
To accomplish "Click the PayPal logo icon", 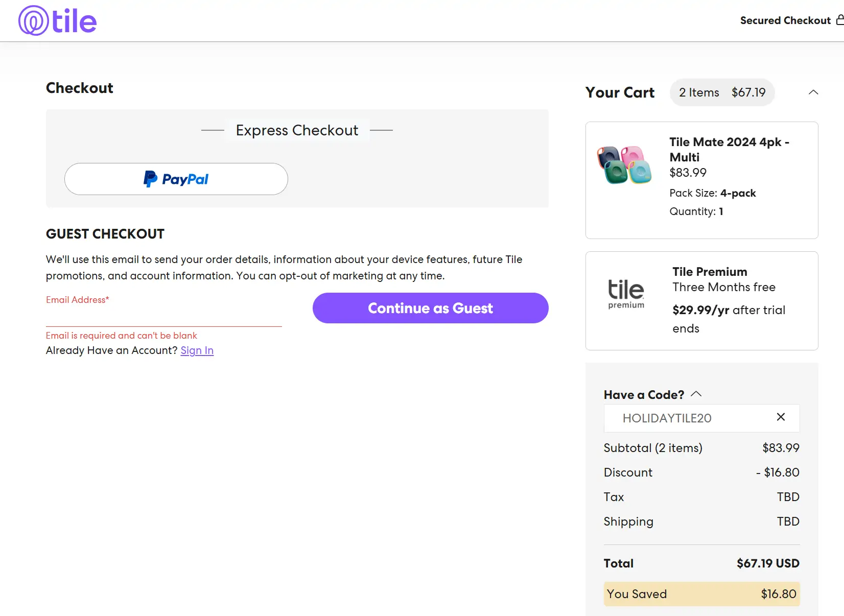I will (150, 179).
